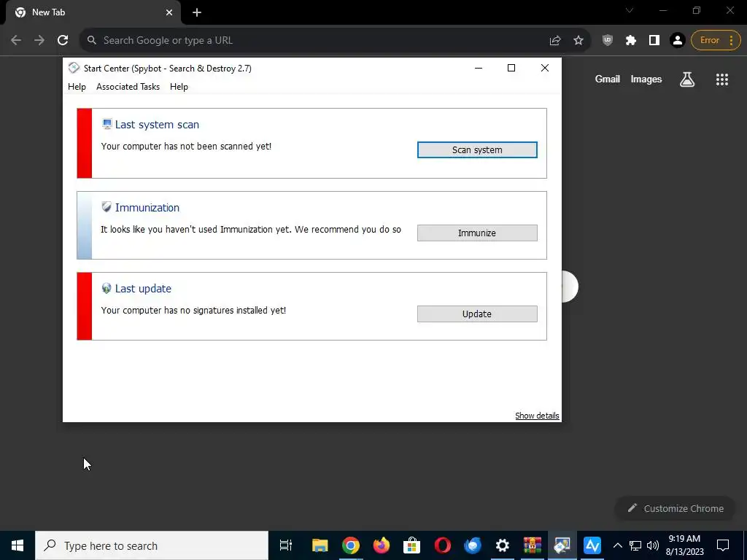Open WinRAR from the taskbar
Viewport: 747px width, 560px height.
533,545
